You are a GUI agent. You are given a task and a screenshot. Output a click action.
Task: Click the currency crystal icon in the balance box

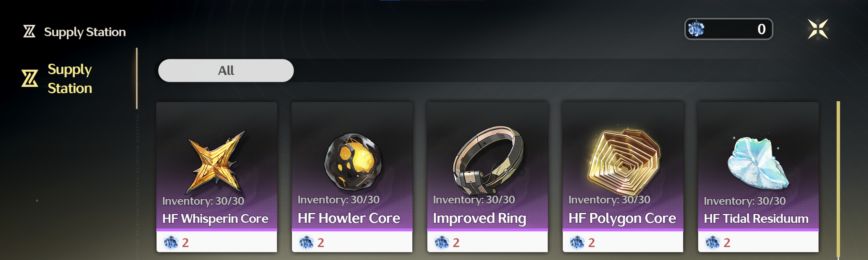pos(696,29)
